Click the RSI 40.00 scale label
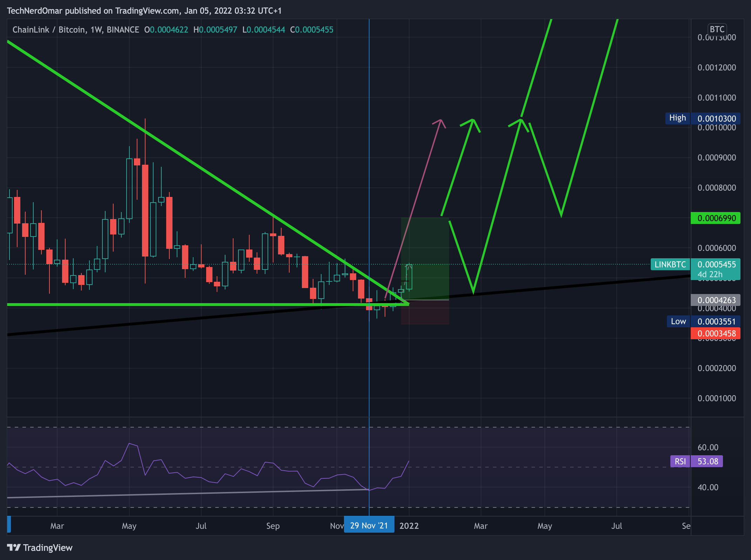This screenshot has height=560, width=751. pos(708,487)
